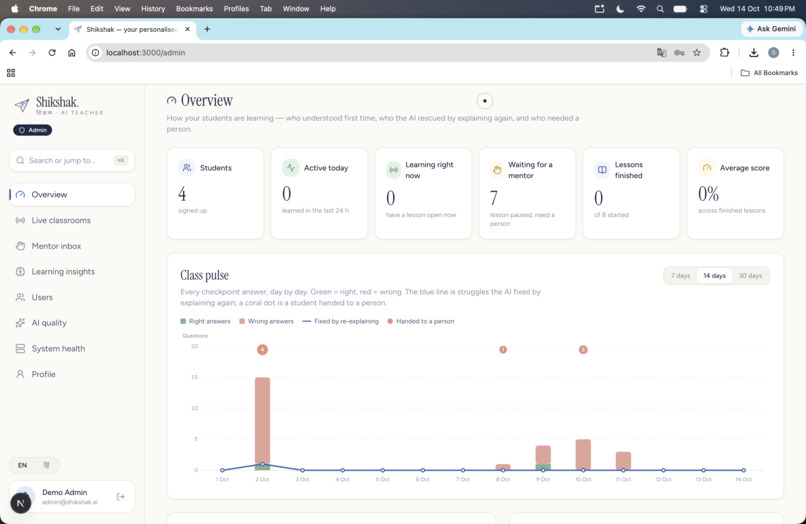Switch language to Hindi
The height and width of the screenshot is (524, 806).
[46, 465]
